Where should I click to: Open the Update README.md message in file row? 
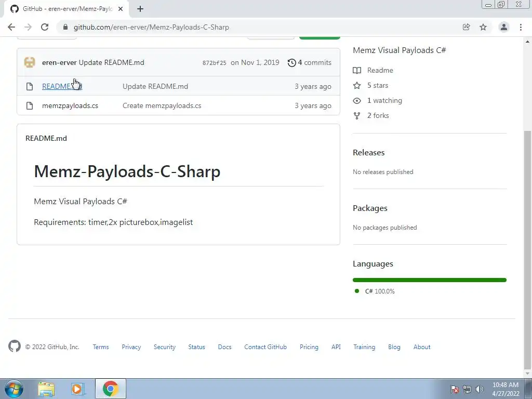click(155, 86)
